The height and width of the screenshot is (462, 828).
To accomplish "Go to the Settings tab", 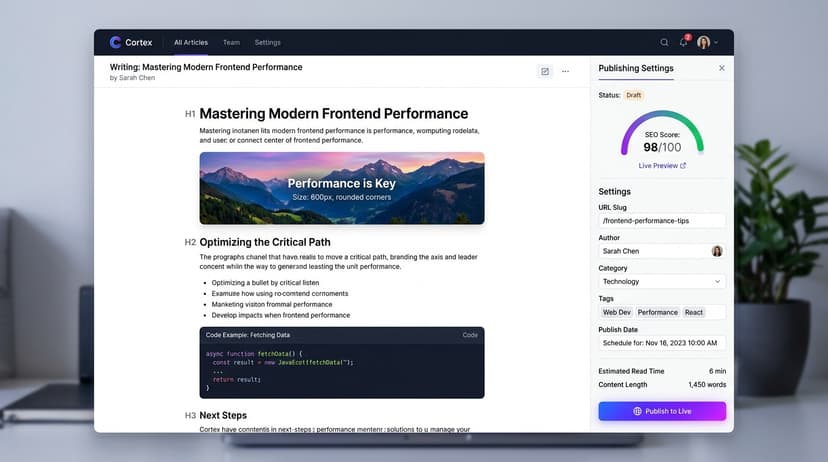I will 268,42.
